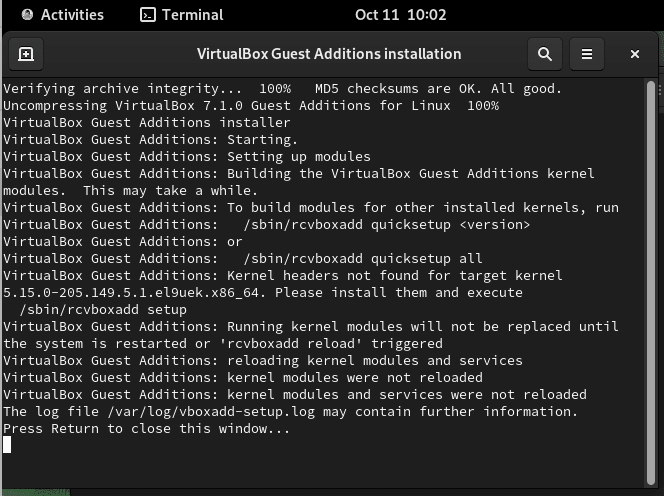This screenshot has height=496, width=664.
Task: Open the terminal hamburger menu
Action: tap(587, 54)
